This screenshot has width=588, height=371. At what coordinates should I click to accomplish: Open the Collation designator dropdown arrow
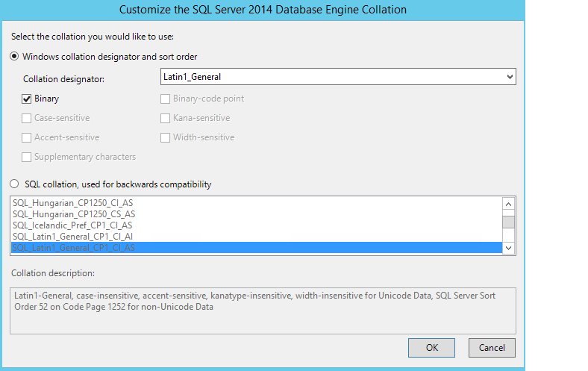(510, 77)
